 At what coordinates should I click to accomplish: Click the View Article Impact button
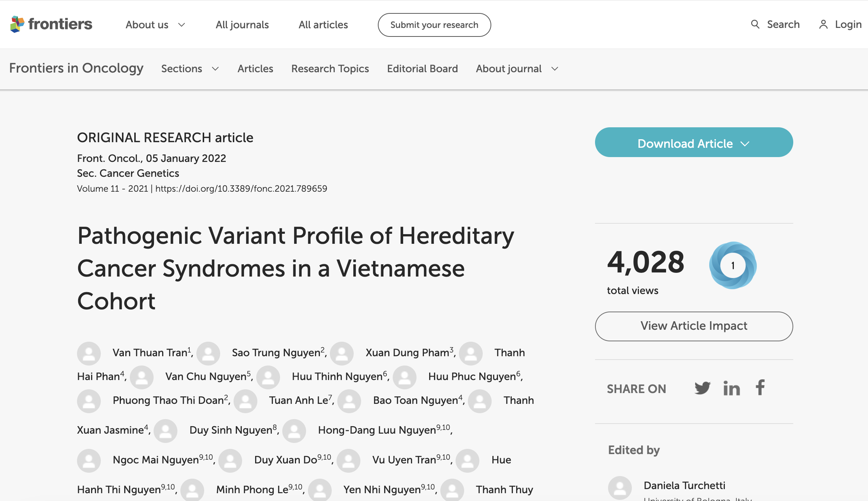694,326
